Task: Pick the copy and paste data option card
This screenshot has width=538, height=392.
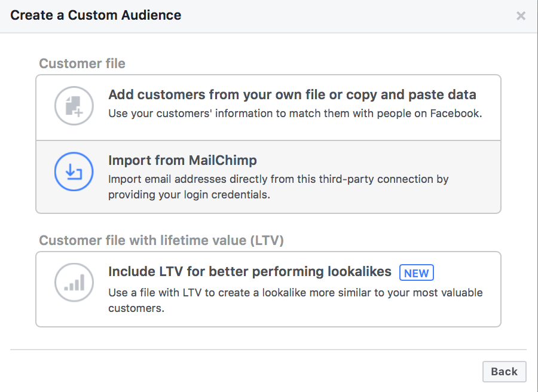Action: [268, 108]
